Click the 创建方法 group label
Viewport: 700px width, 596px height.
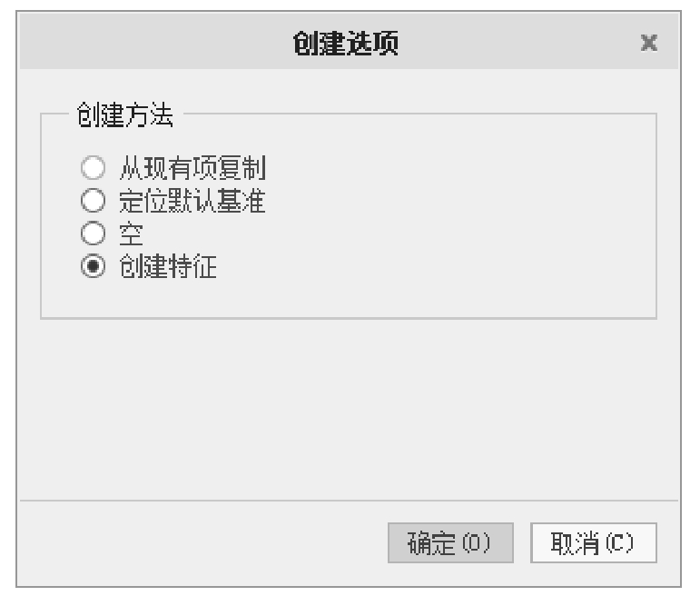coord(126,115)
